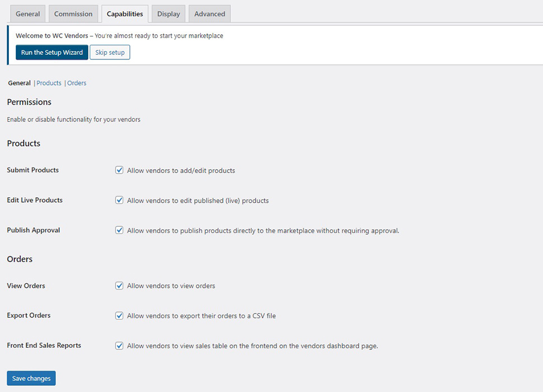
Task: Open the Orders sub-section link
Action: pyautogui.click(x=77, y=83)
